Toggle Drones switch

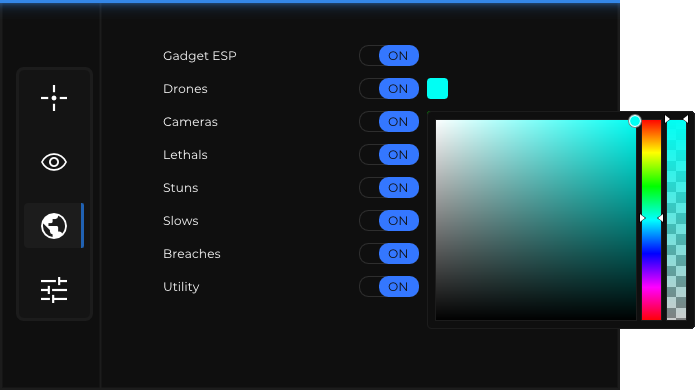coord(389,89)
